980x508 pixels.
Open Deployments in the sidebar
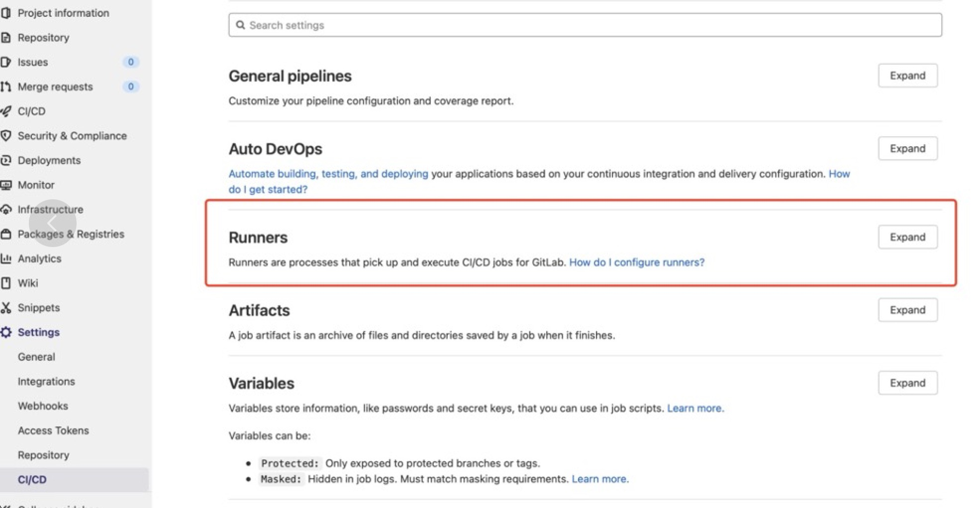[49, 160]
